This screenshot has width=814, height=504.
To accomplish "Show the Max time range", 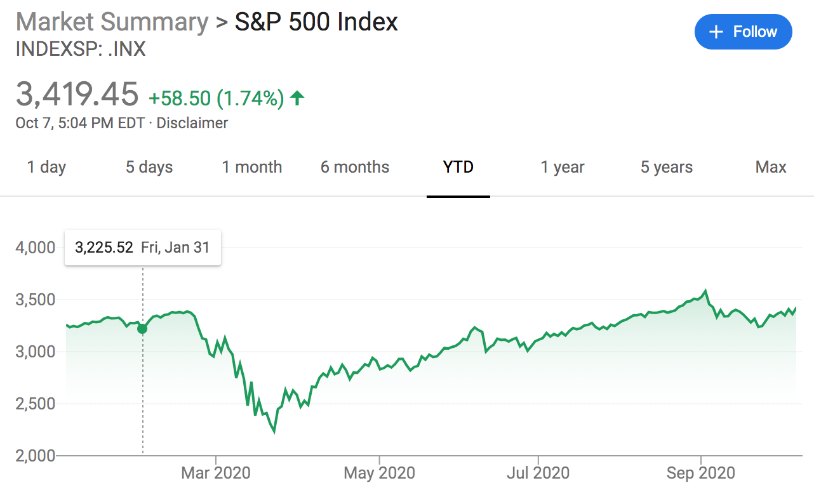I will [771, 168].
